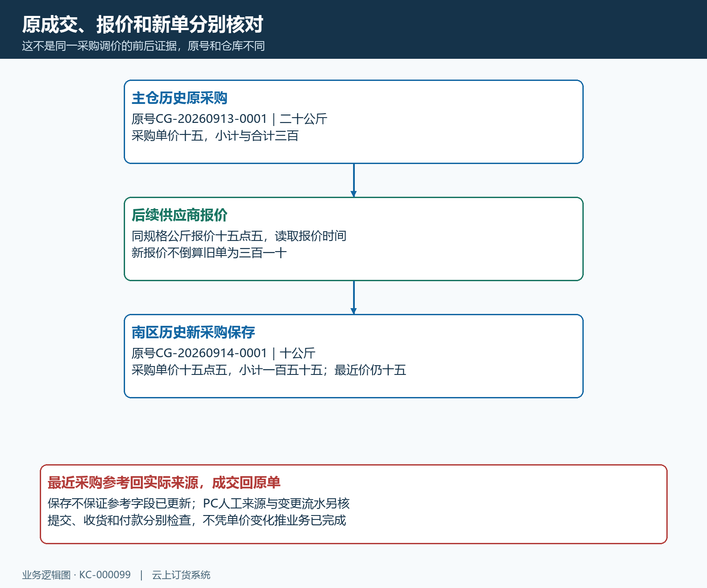Viewport: 707px width, 588px height.
Task: Click the line 采购单价十五，小计与合计三百
Action: [215, 136]
